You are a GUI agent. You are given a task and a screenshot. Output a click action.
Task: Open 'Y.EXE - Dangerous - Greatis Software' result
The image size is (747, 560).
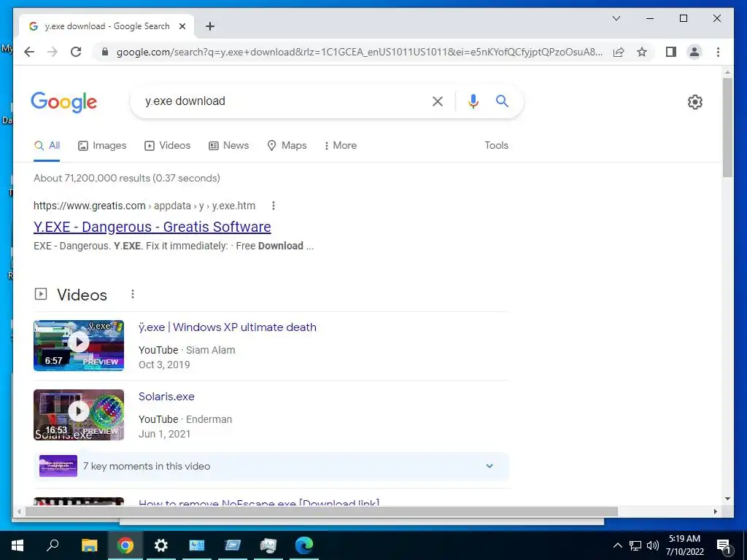152,227
